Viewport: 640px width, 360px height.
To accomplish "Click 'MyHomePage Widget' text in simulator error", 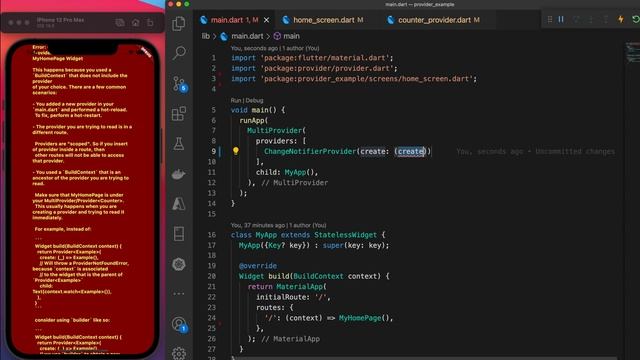I will click(x=58, y=58).
